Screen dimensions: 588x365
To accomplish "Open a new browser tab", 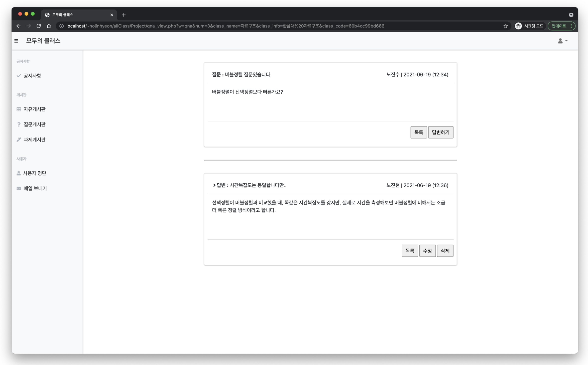I will click(x=124, y=15).
